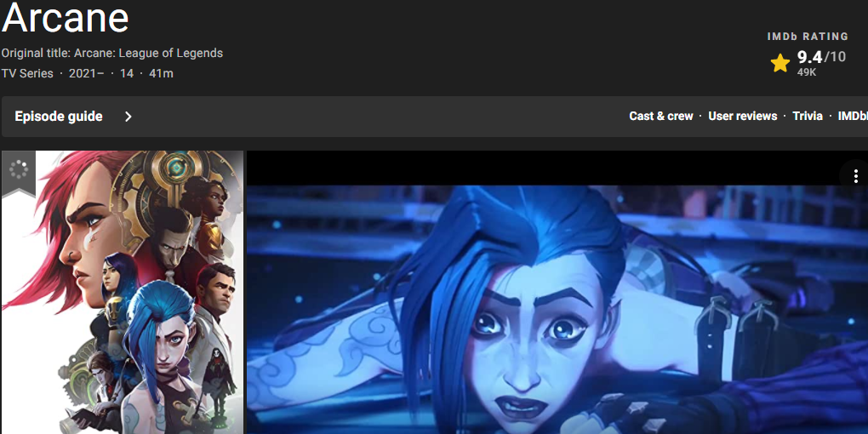Open the Episode guide
The width and height of the screenshot is (868, 434).
pyautogui.click(x=59, y=117)
